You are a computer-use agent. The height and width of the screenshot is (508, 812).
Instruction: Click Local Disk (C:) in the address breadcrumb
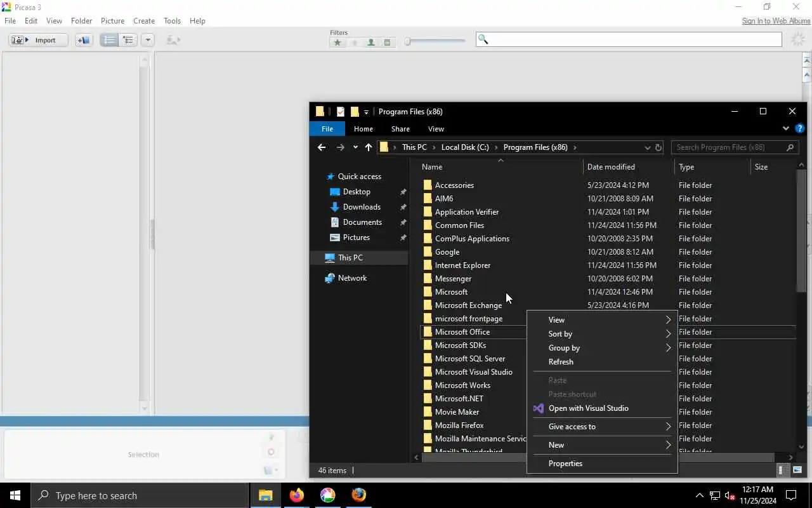(x=465, y=147)
